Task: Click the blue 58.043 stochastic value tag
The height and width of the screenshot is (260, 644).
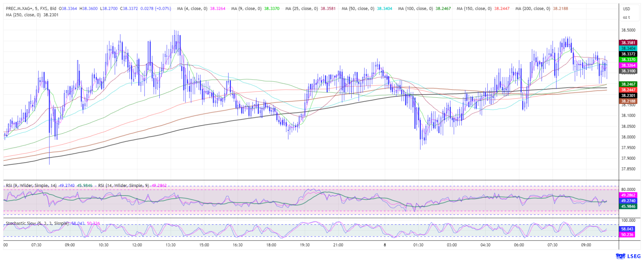Action: pos(627,229)
